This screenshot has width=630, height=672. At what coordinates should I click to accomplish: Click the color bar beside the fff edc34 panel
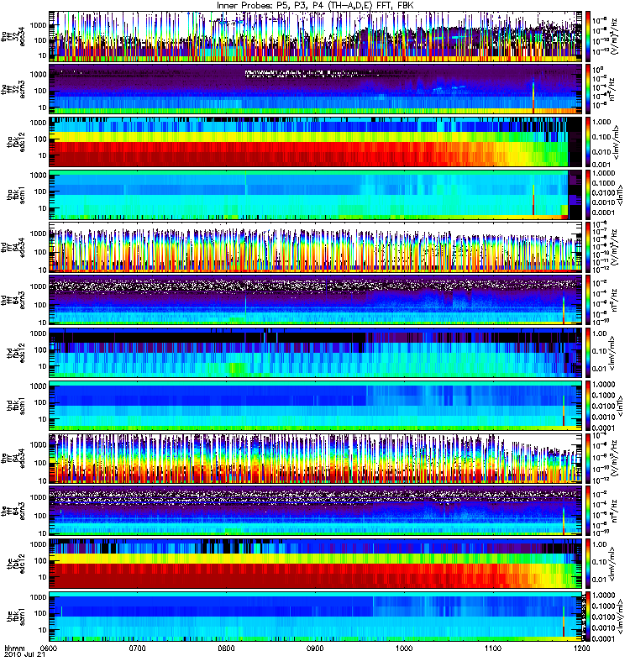588,458
